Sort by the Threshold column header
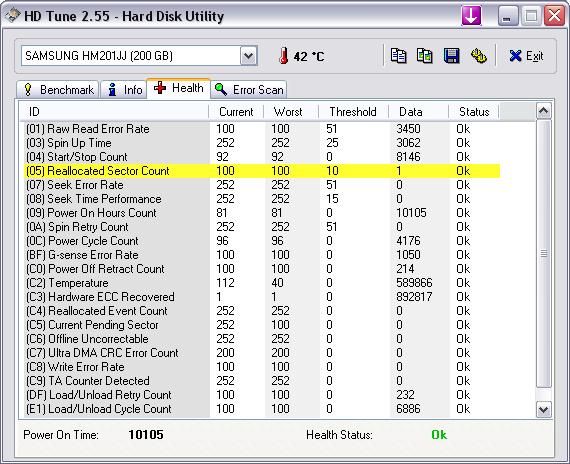 [x=353, y=112]
